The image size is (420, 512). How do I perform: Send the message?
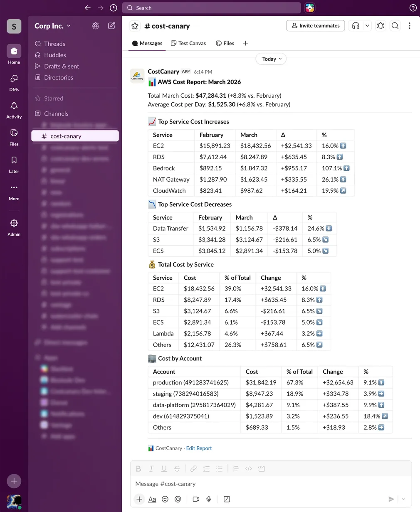[391, 499]
